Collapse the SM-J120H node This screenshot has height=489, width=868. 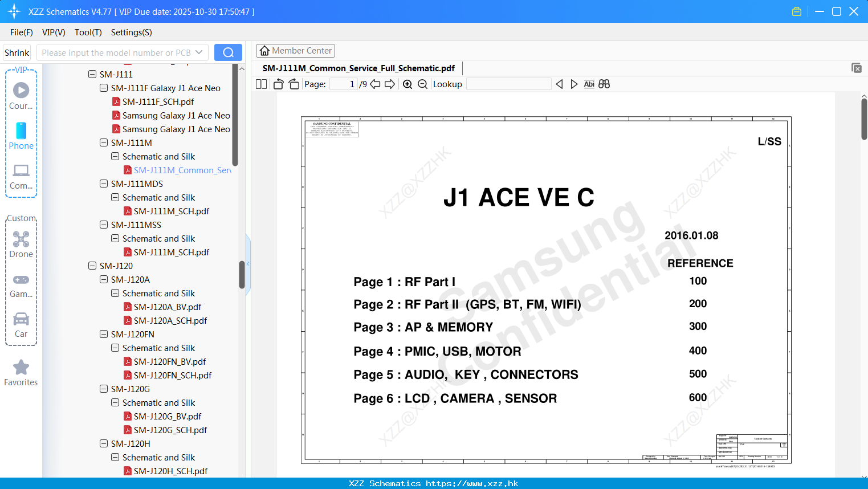(x=104, y=443)
